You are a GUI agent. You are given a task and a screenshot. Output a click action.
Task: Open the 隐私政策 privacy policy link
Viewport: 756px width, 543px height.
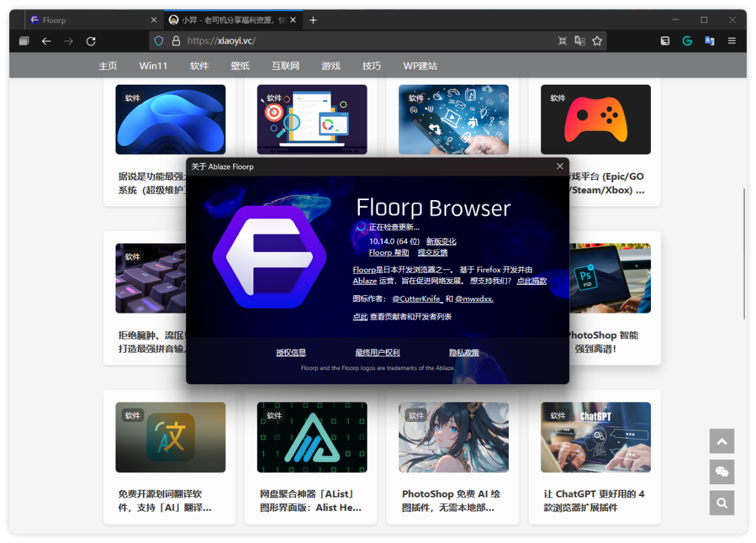464,353
